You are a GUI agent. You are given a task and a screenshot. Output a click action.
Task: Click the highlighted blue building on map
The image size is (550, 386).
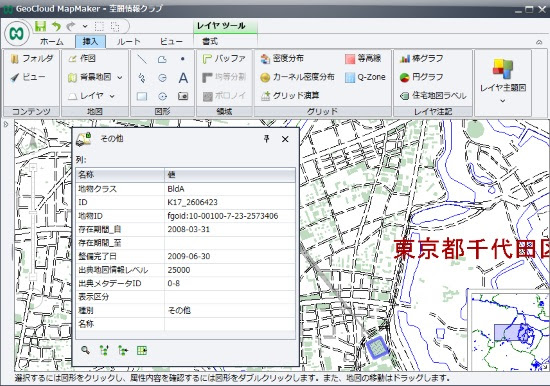click(x=377, y=347)
